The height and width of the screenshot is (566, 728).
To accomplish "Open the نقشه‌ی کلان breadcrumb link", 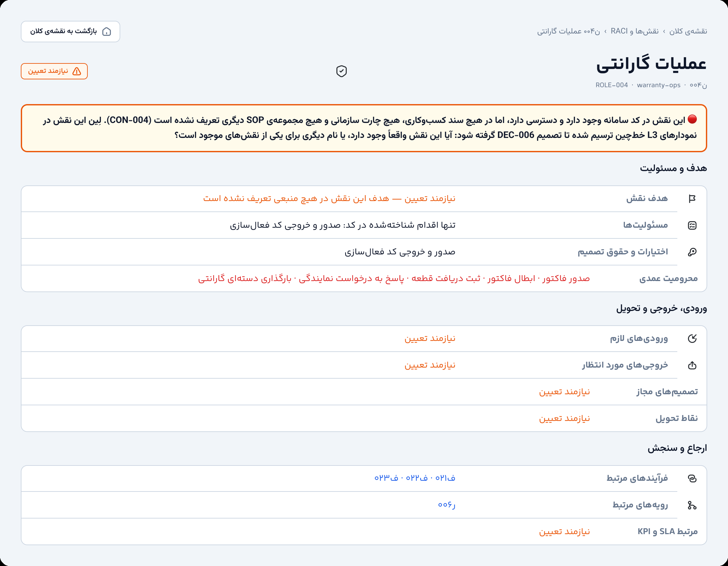I will tap(688, 31).
